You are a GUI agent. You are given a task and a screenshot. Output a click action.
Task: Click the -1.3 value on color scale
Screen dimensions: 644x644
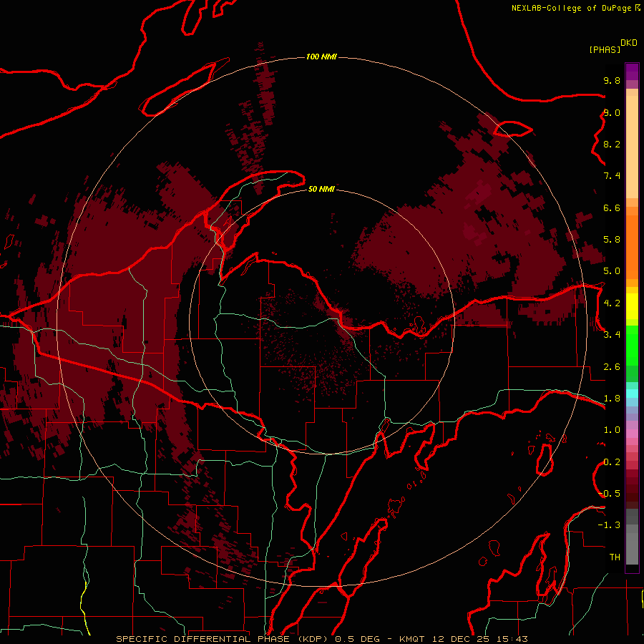(609, 525)
